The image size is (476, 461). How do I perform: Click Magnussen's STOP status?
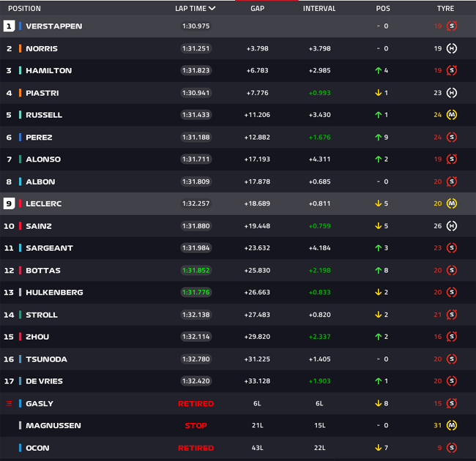click(196, 426)
